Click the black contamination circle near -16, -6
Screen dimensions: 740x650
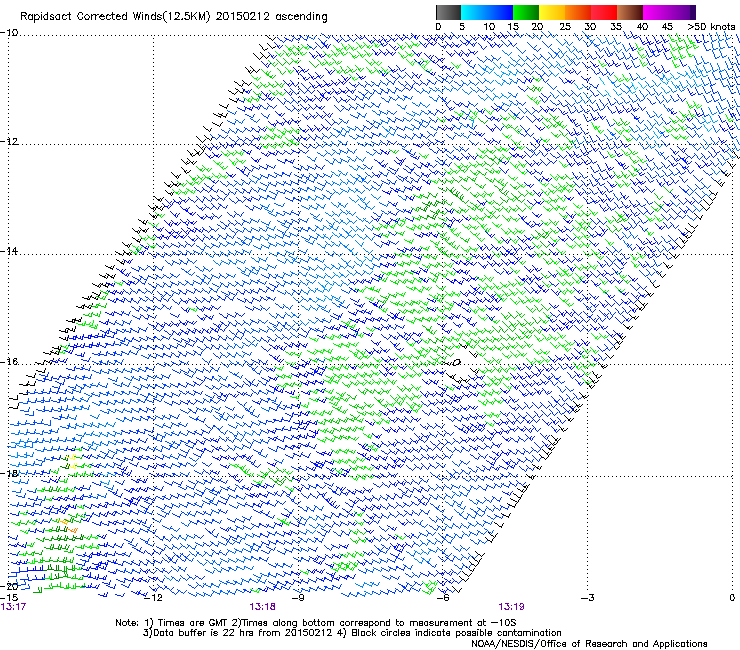[457, 362]
